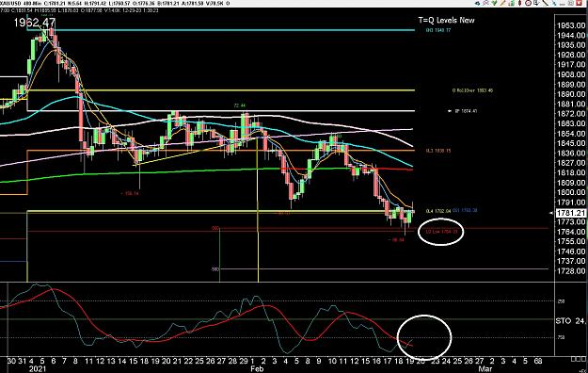Click the 1728.00 price axis label
The image size is (588, 373).
(571, 271)
